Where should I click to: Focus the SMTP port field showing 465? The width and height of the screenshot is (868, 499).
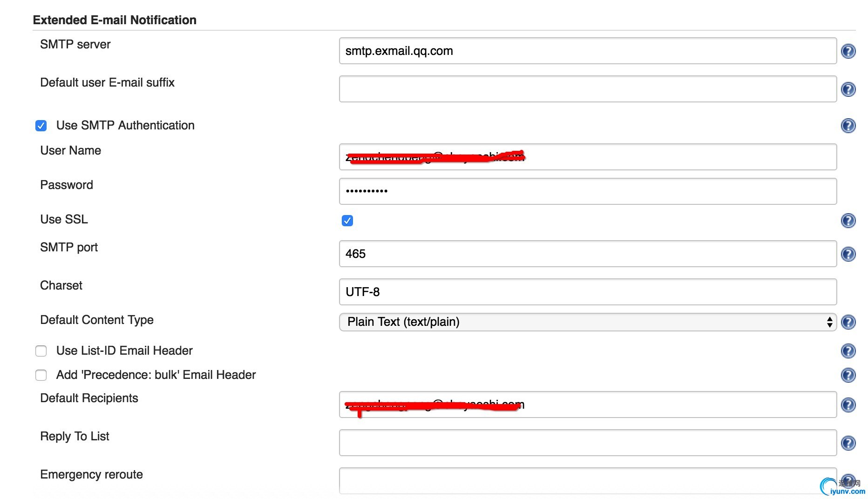coord(588,254)
